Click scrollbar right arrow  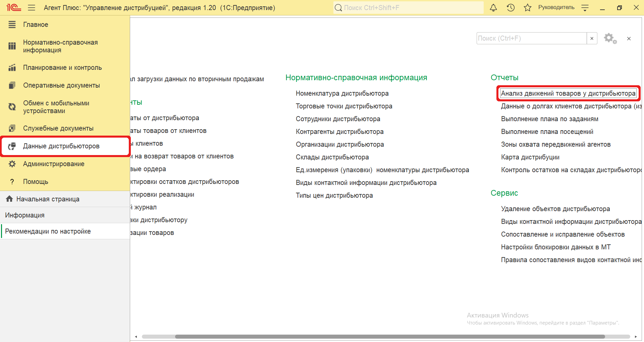point(636,337)
